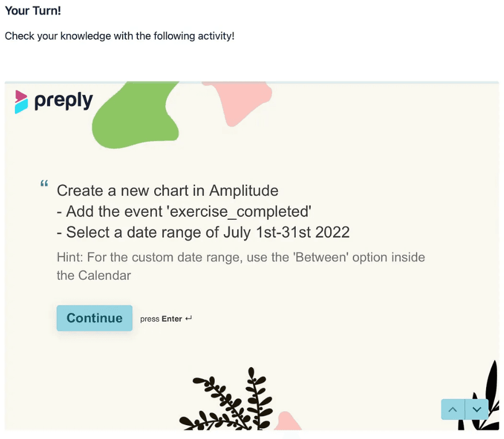This screenshot has width=504, height=439.
Task: Expand the previous step with the chevron pair
Action: coord(452,409)
